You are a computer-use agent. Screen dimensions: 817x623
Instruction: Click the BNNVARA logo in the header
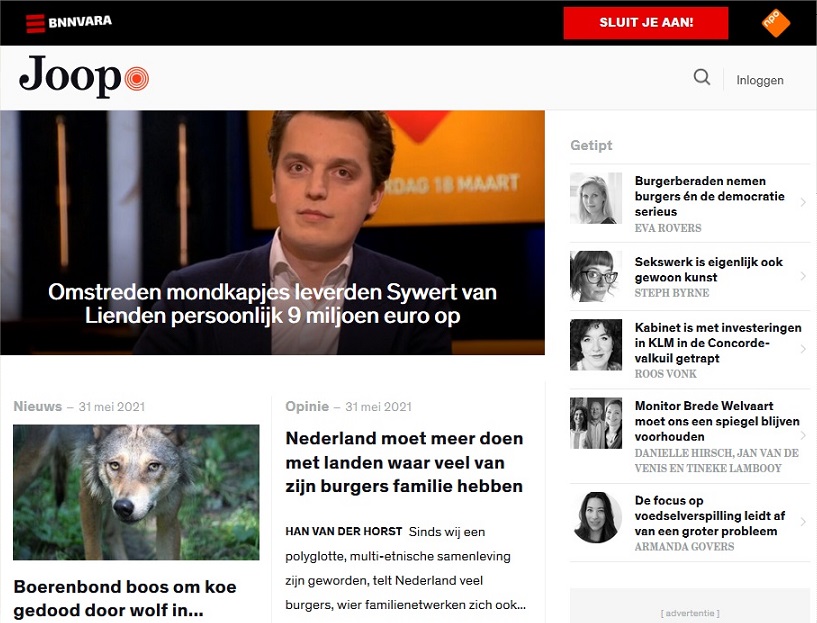tap(69, 23)
